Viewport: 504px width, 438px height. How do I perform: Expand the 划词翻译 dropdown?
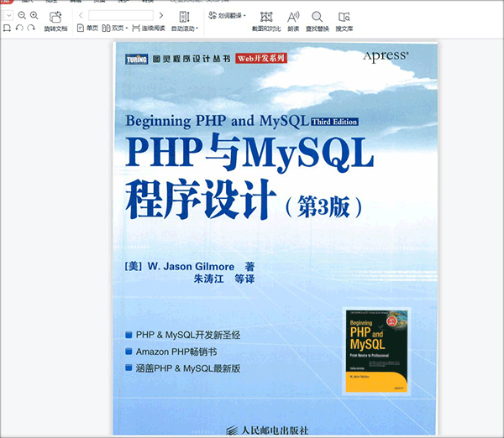point(244,16)
